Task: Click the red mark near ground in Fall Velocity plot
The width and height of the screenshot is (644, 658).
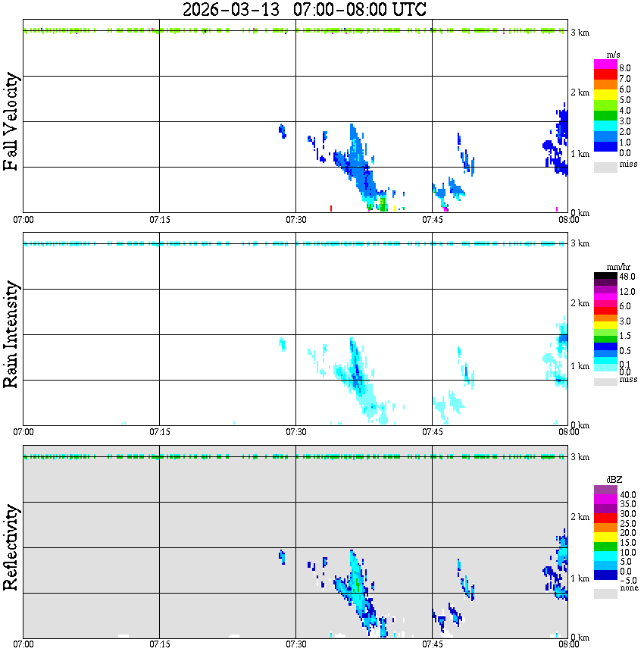Action: pyautogui.click(x=331, y=208)
